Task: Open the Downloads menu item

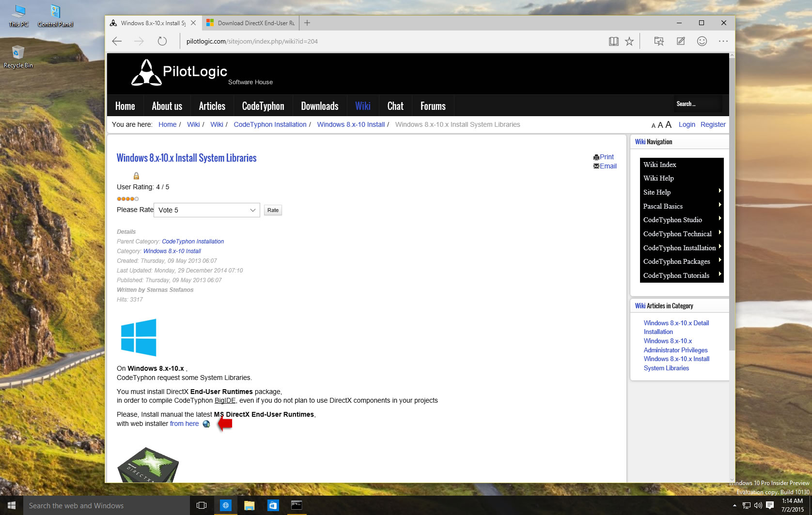Action: click(x=319, y=106)
